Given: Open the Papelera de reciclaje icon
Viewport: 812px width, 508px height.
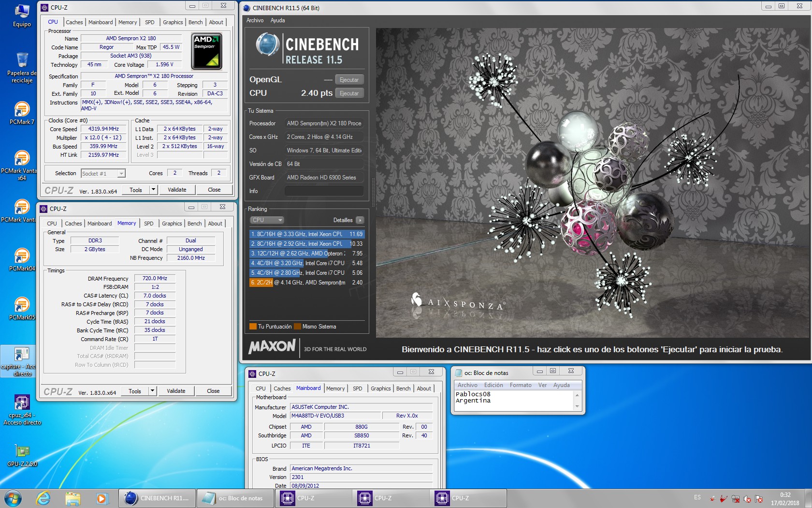Looking at the screenshot, I should click(22, 68).
